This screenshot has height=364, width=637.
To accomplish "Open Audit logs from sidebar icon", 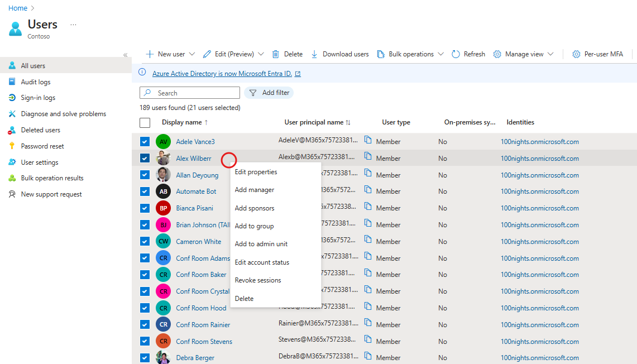I will [12, 82].
